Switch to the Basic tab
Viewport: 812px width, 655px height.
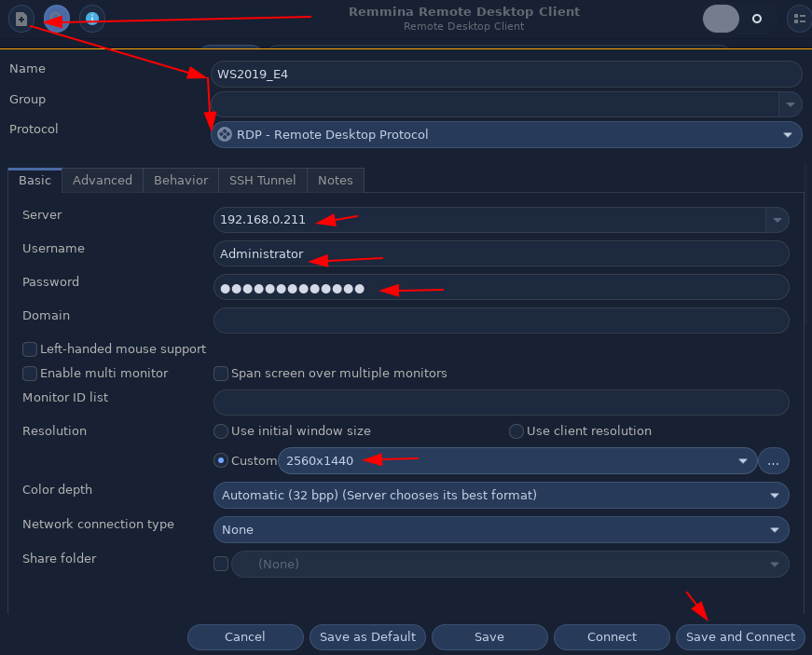point(35,180)
